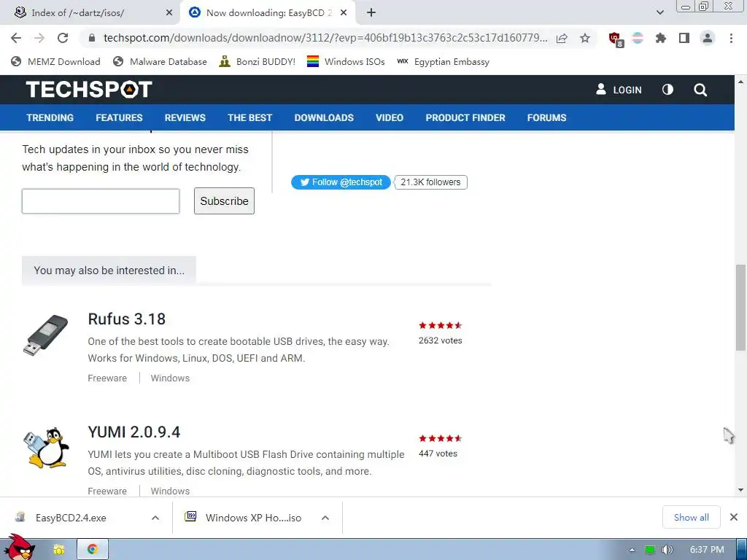Screen dimensions: 747x560
Task: Switch to the Index of /~dartz/isos/ tab
Action: click(x=90, y=13)
